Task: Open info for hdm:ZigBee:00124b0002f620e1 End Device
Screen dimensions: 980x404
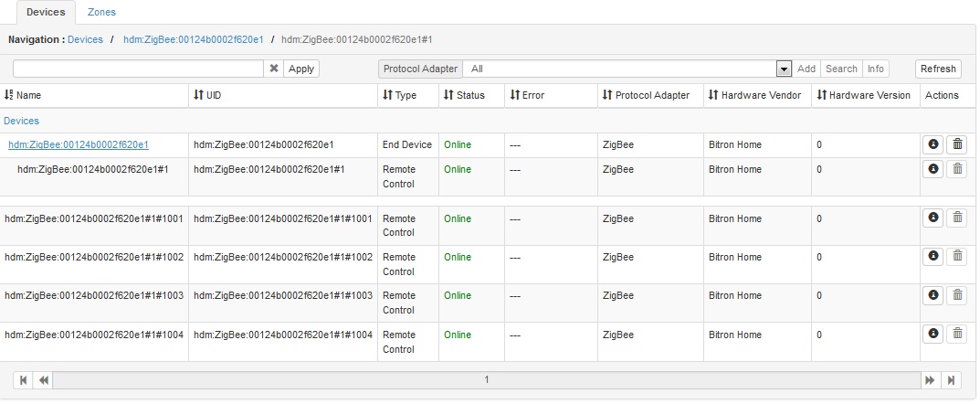Action: [x=933, y=144]
